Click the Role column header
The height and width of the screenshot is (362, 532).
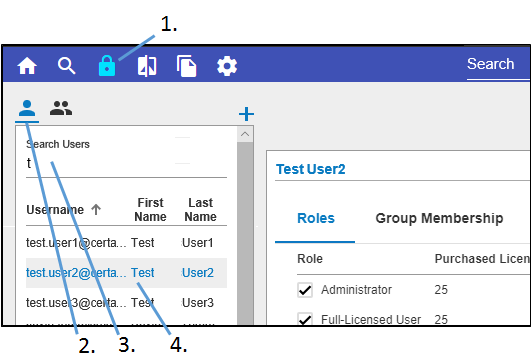(310, 259)
